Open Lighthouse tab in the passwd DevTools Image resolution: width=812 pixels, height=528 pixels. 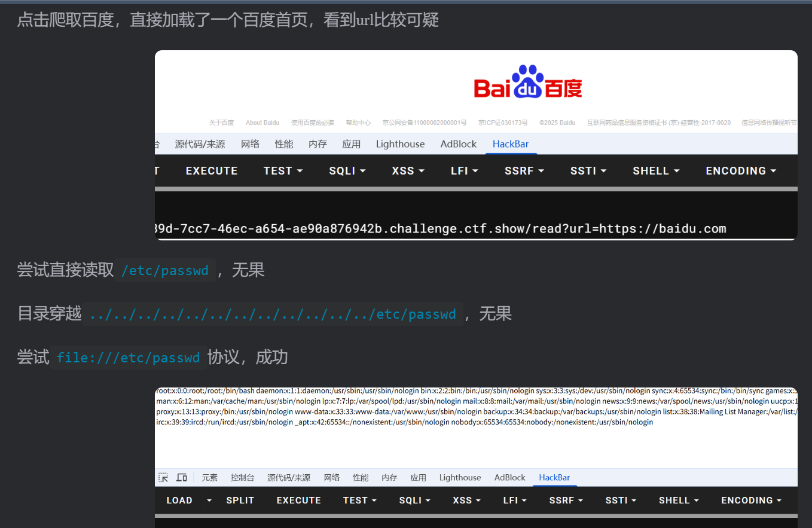coord(460,477)
